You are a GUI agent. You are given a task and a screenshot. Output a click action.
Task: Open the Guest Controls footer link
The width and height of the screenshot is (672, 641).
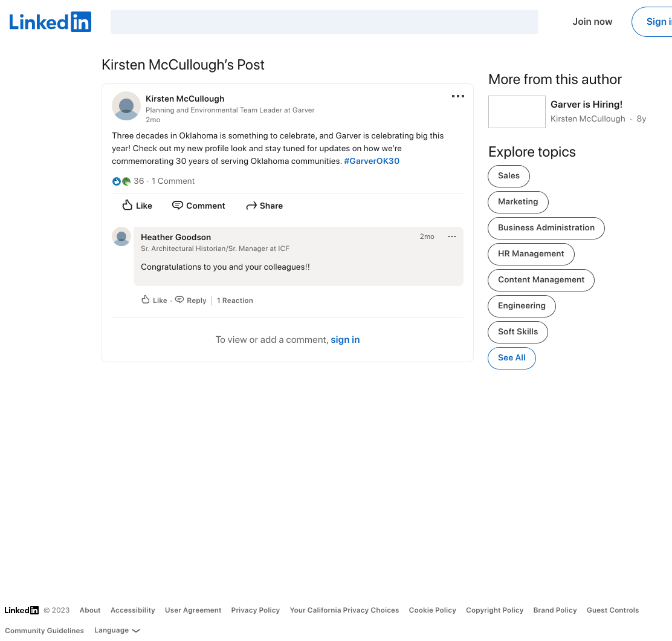tap(612, 610)
